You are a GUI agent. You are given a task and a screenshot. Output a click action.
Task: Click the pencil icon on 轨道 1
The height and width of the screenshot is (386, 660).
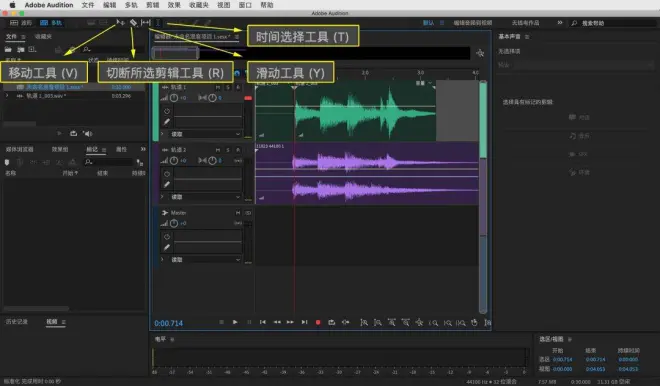(x=167, y=122)
